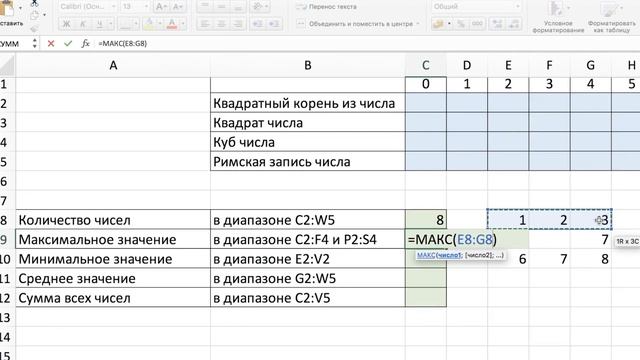Click the МАКС link in function tooltip
Screen dimensions: 640x360
coord(426,255)
